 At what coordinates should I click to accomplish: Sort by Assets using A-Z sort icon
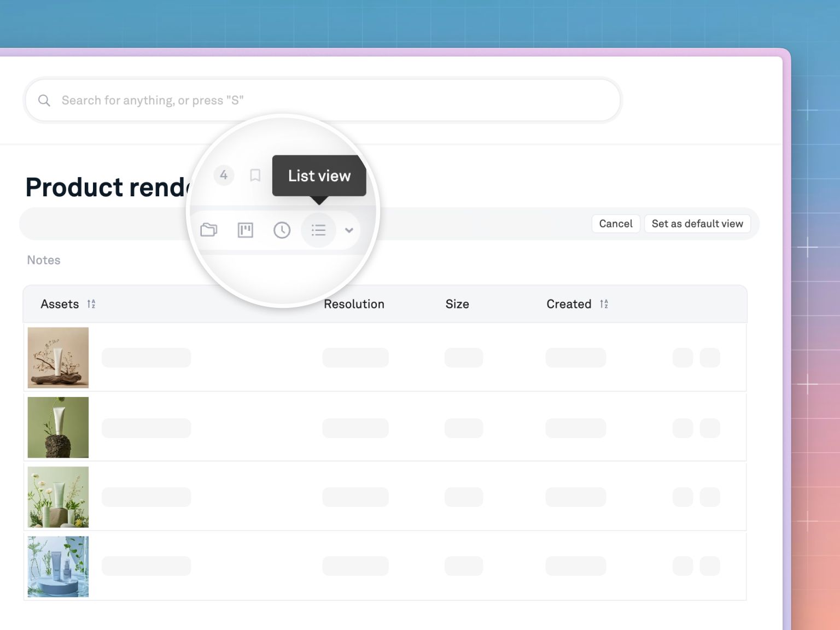pos(91,304)
